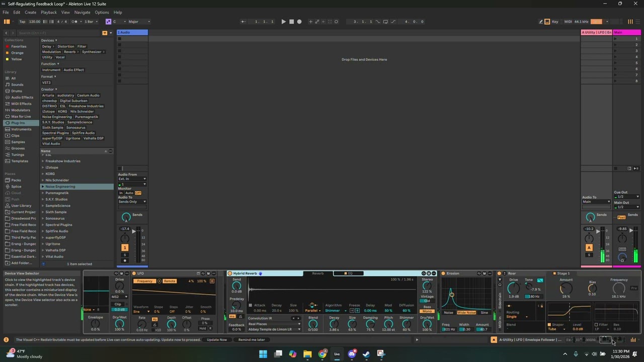Click the browser search field
The image size is (644, 362).
tap(58, 33)
